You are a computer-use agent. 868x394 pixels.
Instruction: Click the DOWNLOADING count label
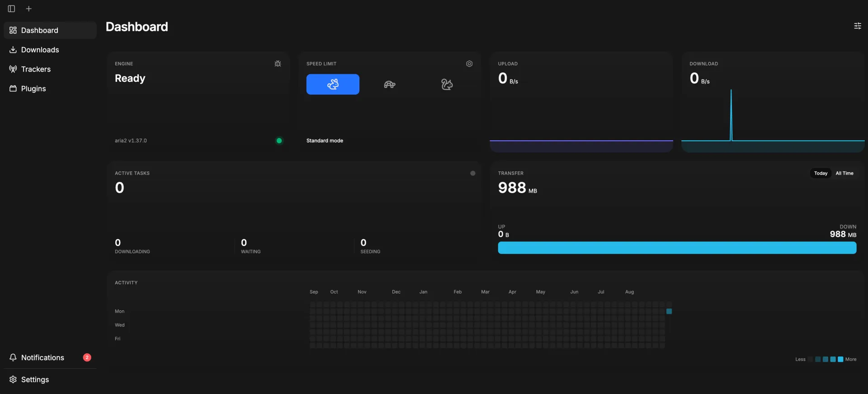pos(132,252)
